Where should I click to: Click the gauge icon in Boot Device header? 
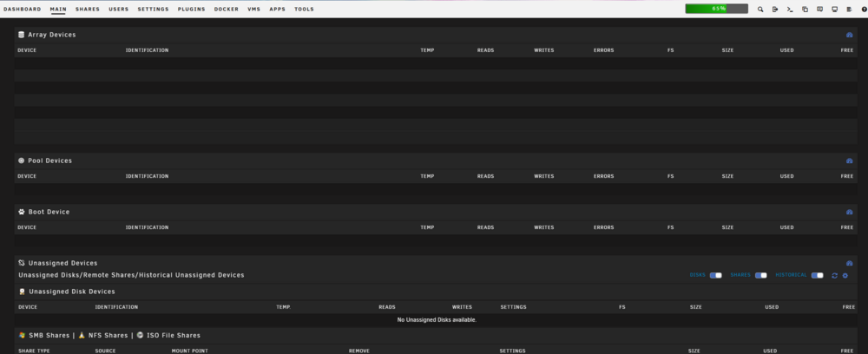click(850, 212)
